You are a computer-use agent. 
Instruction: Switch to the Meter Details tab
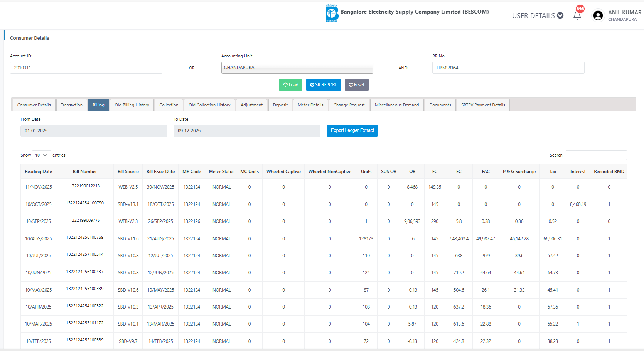tap(310, 105)
